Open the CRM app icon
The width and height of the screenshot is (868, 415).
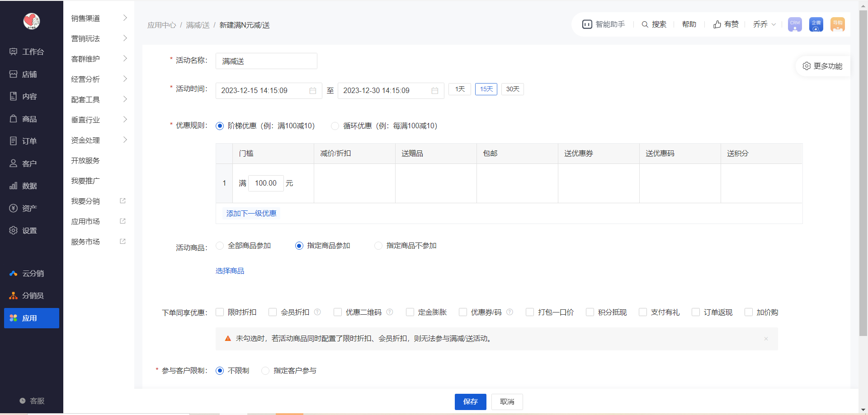pyautogui.click(x=795, y=24)
